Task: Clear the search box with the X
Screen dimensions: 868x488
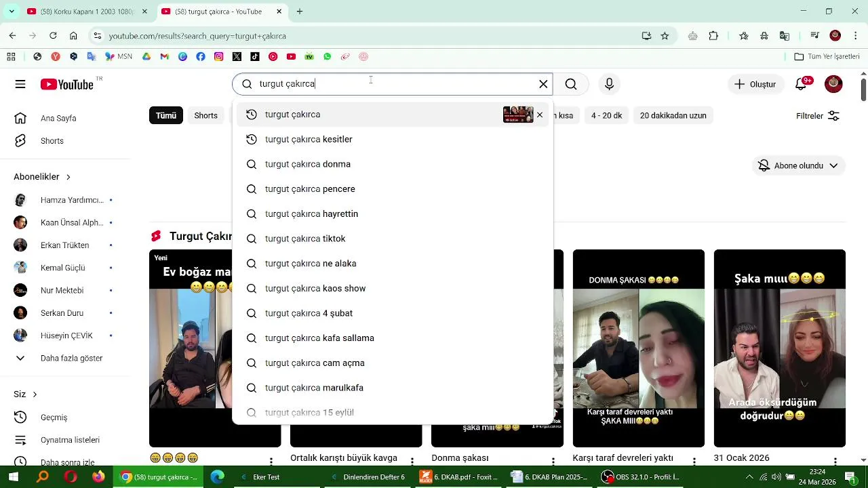Action: [x=543, y=84]
